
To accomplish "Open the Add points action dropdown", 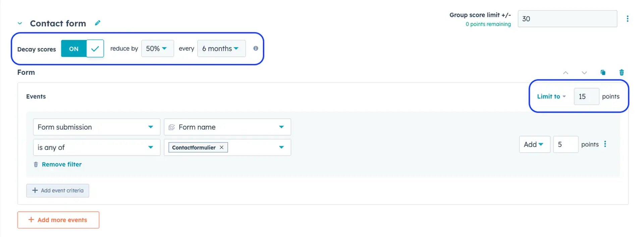I will [x=535, y=144].
